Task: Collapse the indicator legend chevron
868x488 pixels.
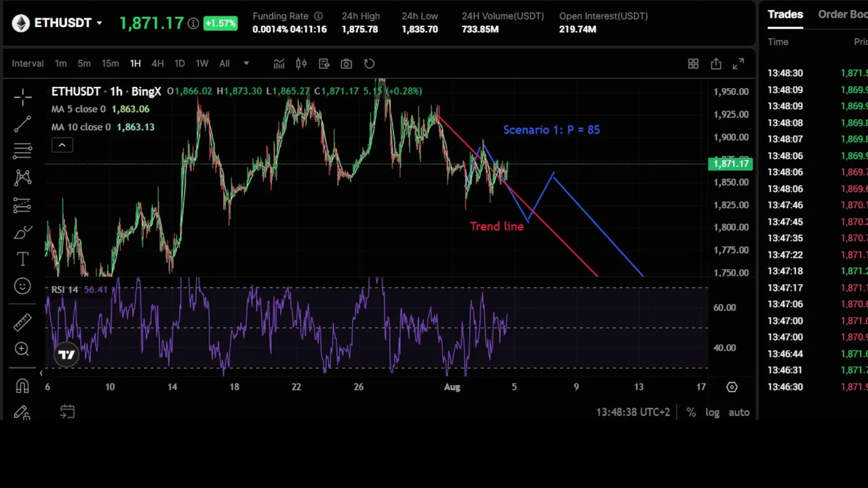Action: 62,145
